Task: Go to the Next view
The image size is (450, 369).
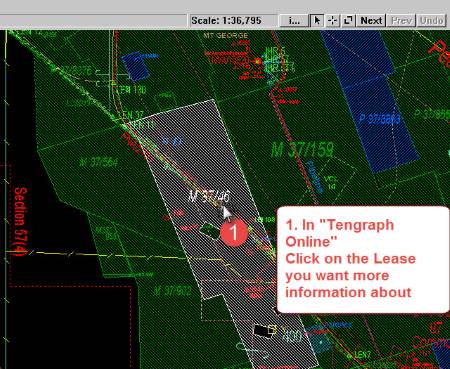Action: click(x=371, y=21)
